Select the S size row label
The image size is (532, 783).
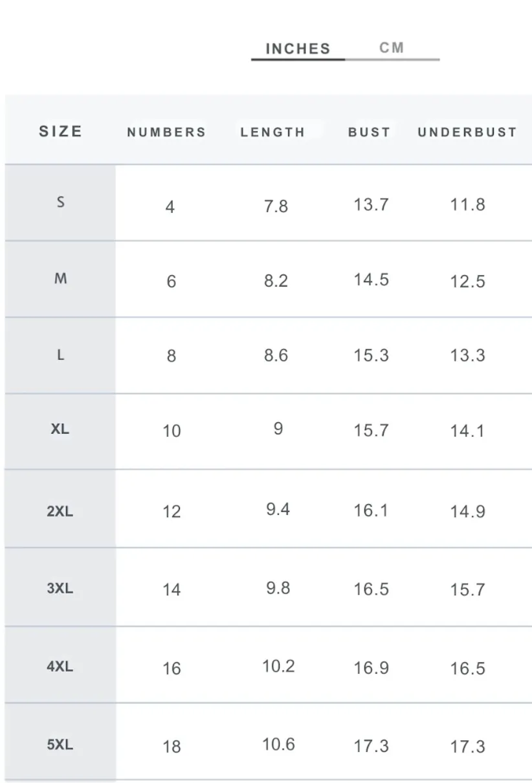coord(60,202)
